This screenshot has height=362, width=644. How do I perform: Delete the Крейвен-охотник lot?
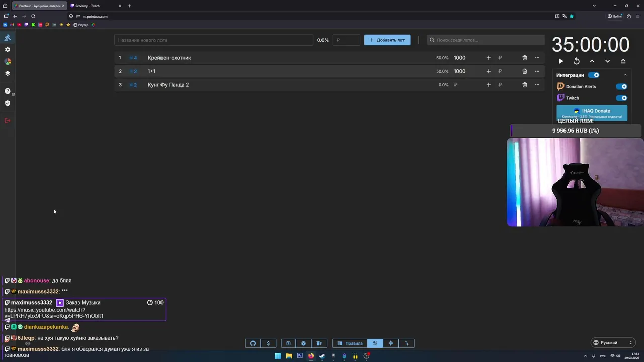[524, 58]
